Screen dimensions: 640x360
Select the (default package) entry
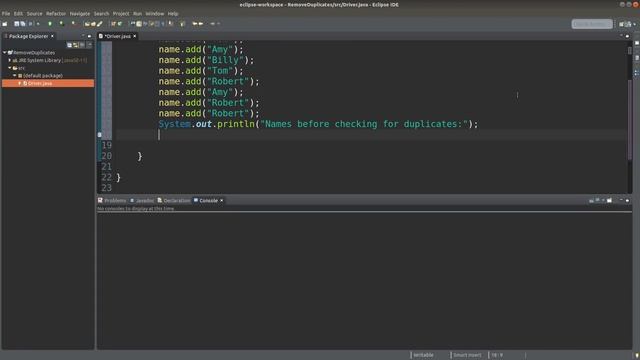[43, 76]
